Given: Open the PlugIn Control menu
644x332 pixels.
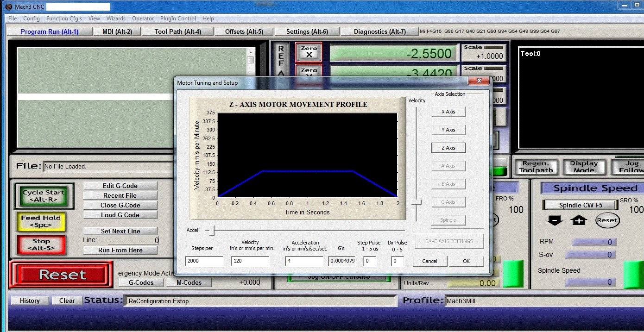Looking at the screenshot, I should point(178,19).
